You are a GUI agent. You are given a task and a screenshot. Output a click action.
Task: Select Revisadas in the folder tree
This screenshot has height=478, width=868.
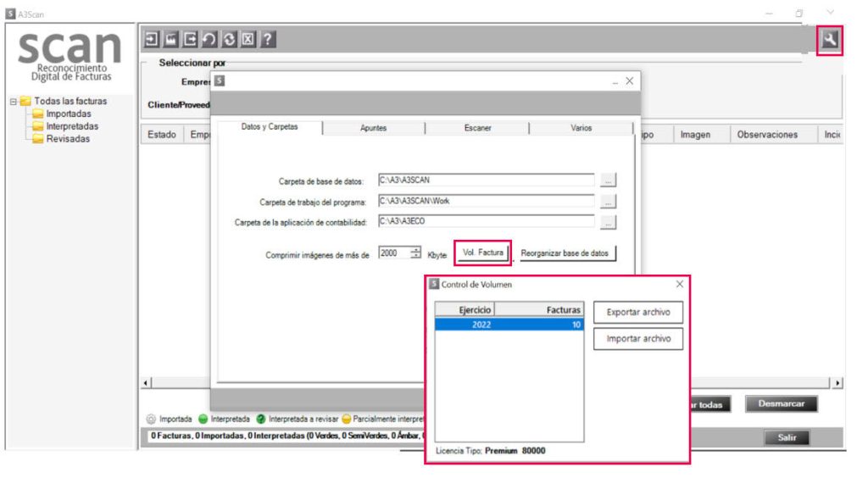click(x=68, y=139)
